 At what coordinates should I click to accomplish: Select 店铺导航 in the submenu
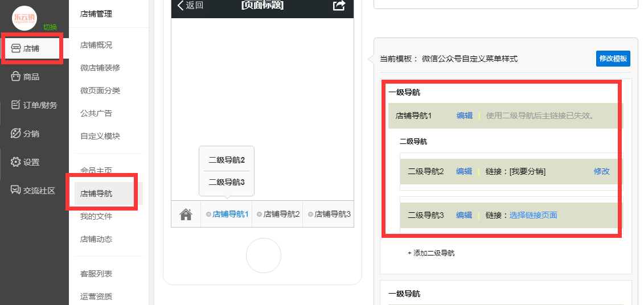(x=96, y=193)
